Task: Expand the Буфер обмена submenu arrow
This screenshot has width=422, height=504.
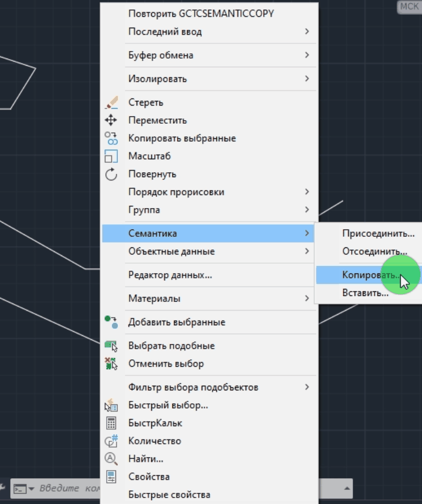Action: coord(307,55)
